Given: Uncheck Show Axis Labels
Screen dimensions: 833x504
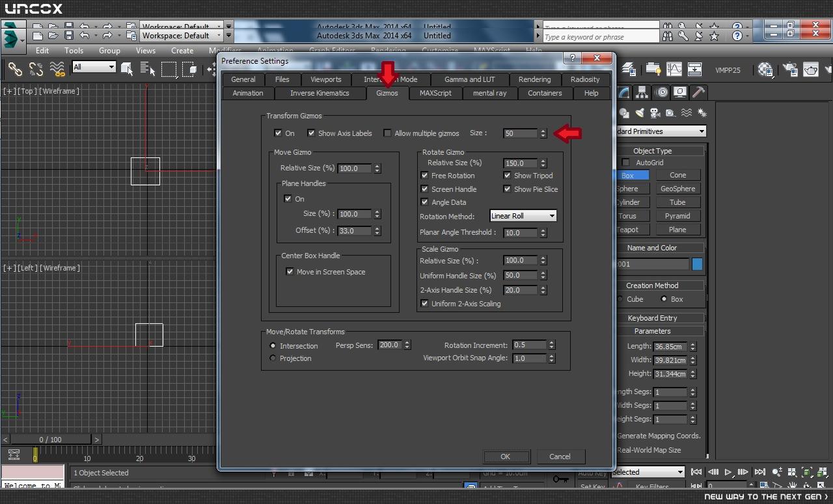Looking at the screenshot, I should pyautogui.click(x=311, y=133).
